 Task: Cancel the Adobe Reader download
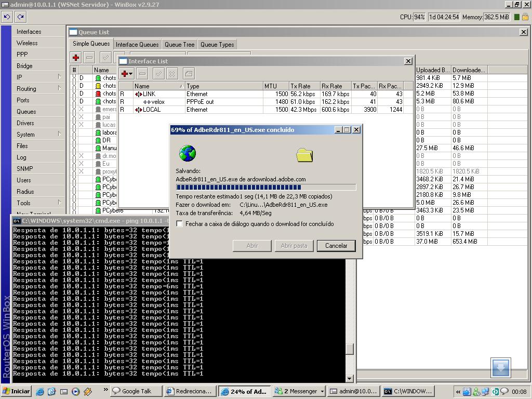[x=336, y=246]
